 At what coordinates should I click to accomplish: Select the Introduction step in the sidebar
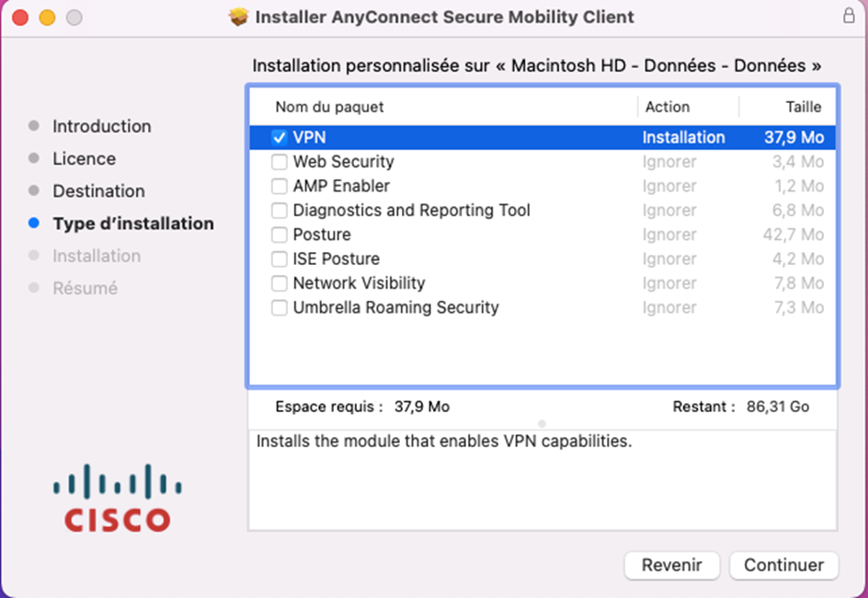(102, 126)
